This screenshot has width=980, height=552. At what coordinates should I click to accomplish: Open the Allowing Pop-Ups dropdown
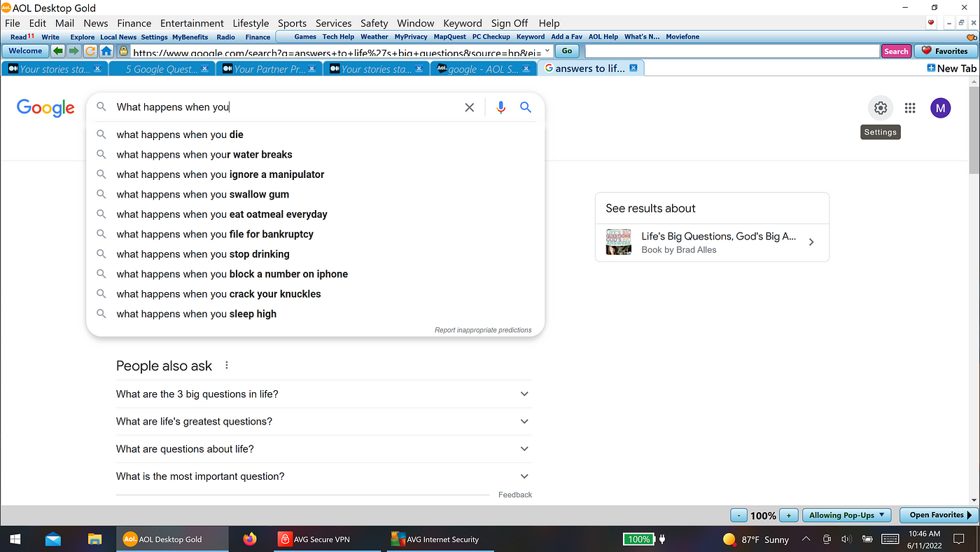coord(847,515)
